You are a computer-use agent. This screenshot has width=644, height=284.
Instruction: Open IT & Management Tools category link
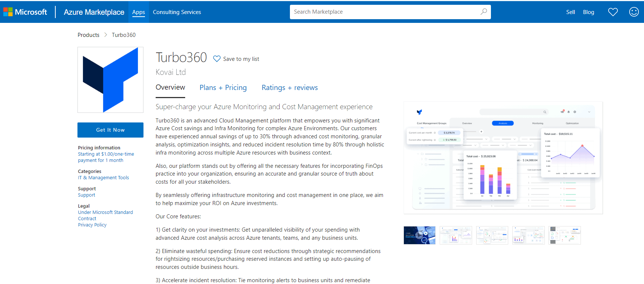[x=103, y=178]
